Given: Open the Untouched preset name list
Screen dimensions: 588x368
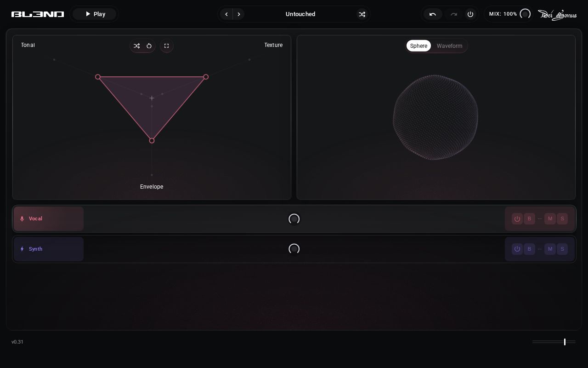Looking at the screenshot, I should (300, 14).
